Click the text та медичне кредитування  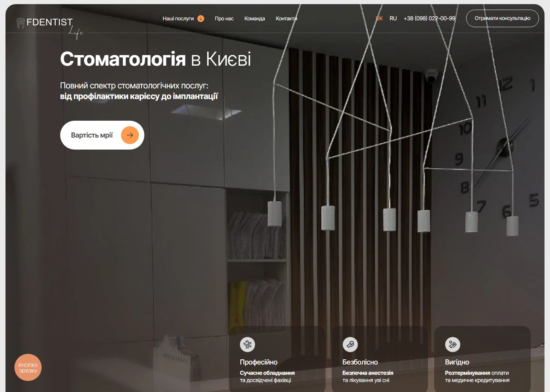pyautogui.click(x=477, y=380)
